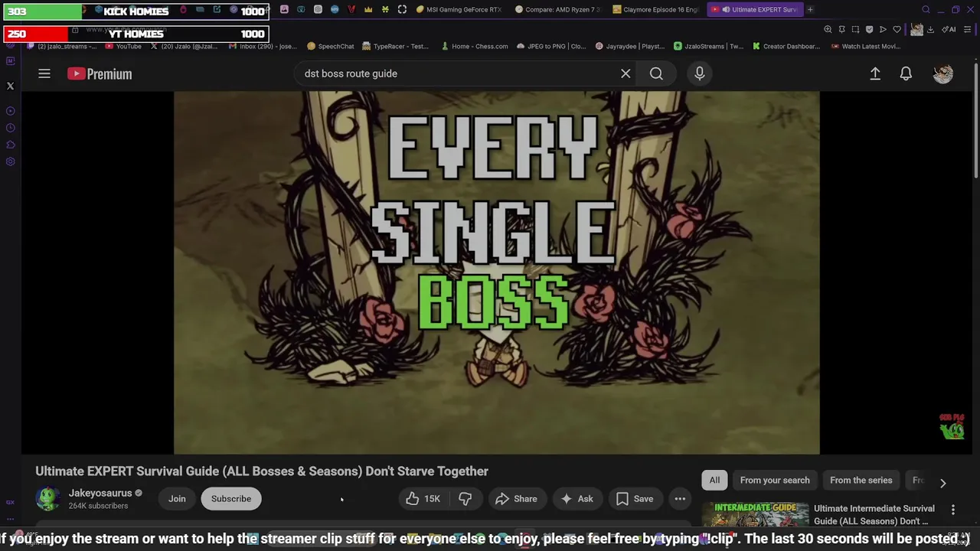Open more actions ellipsis under video
This screenshot has width=980, height=551.
(680, 499)
